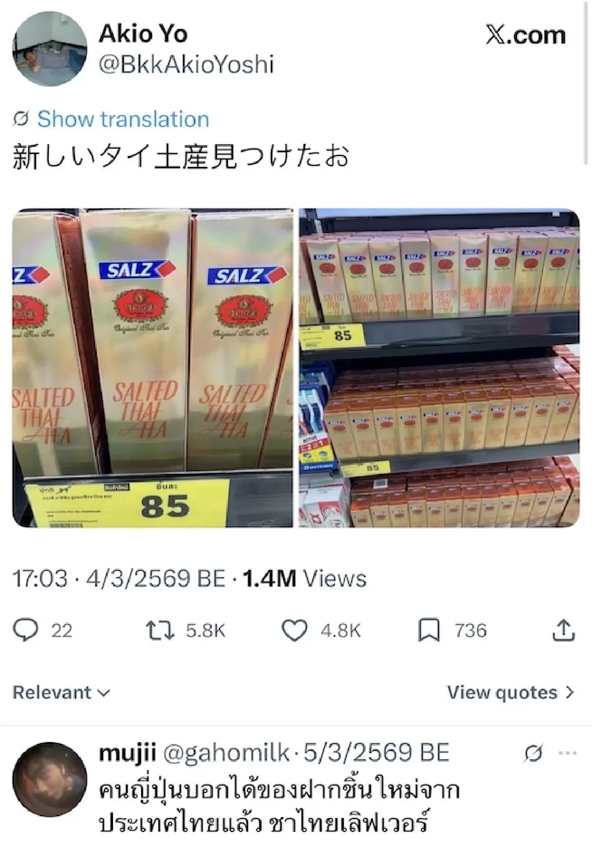
Task: Click the 5.8K repost count
Action: coord(206,631)
